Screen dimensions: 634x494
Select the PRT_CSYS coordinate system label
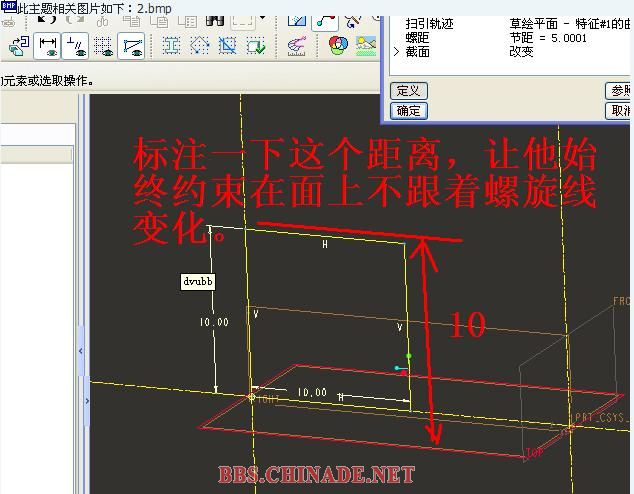[602, 418]
